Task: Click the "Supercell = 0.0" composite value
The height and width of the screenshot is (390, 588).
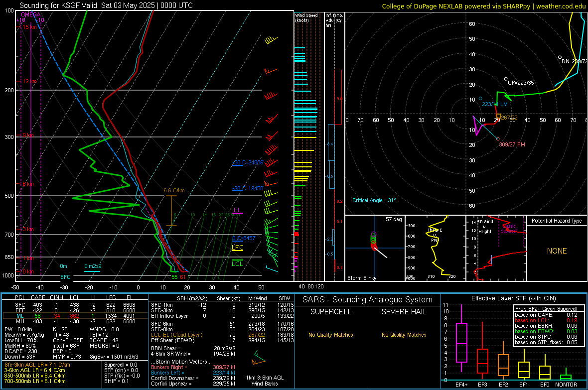Action: [121, 365]
